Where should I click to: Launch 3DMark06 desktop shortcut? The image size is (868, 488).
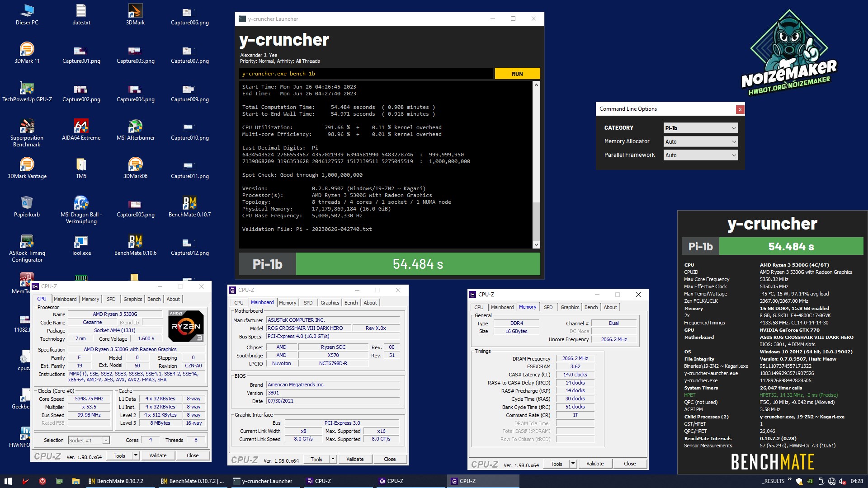[x=136, y=168]
